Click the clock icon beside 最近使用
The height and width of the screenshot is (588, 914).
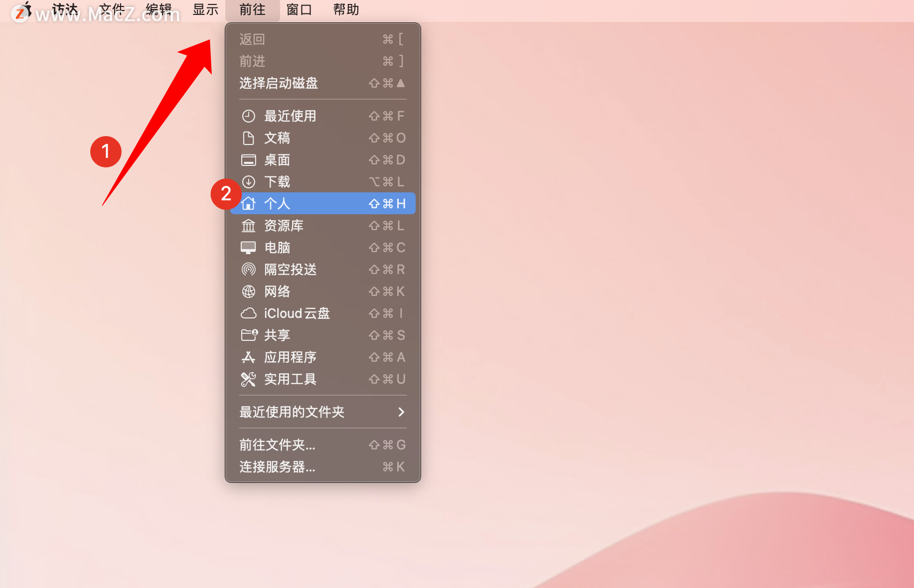(x=248, y=116)
